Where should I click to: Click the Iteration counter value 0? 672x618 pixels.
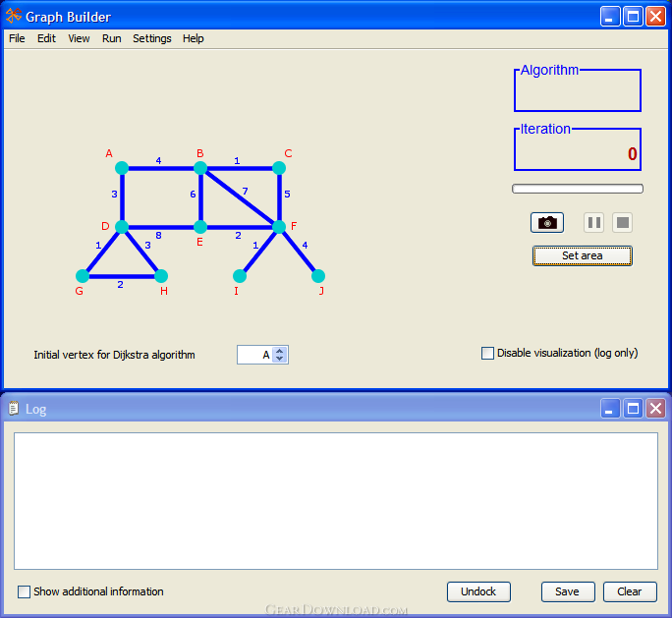point(632,154)
